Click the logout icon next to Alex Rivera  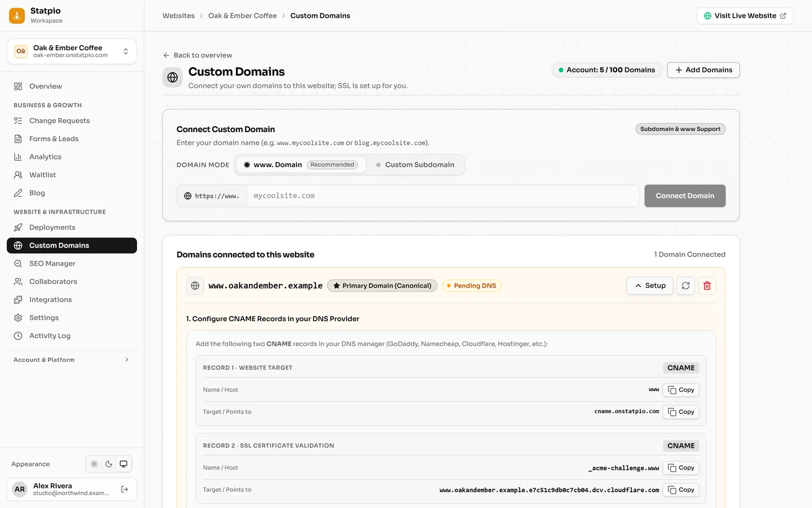(125, 489)
